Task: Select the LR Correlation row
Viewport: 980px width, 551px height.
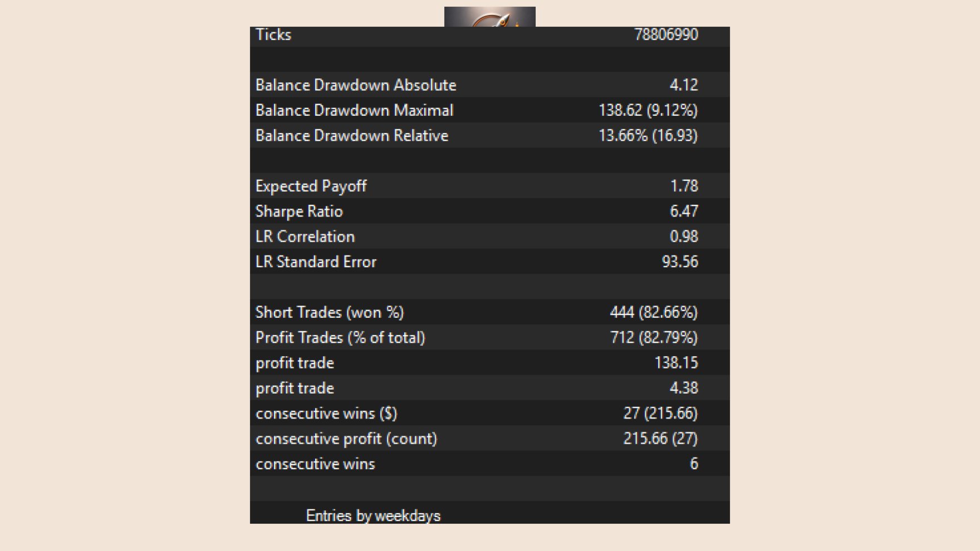Action: 489,237
